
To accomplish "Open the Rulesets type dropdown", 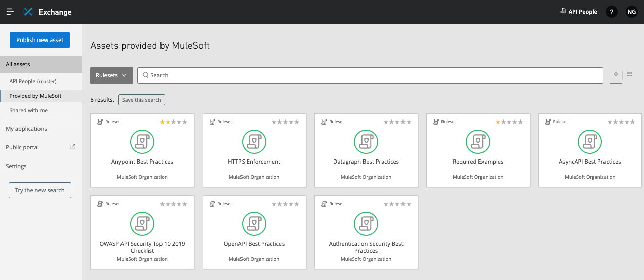I will (111, 75).
